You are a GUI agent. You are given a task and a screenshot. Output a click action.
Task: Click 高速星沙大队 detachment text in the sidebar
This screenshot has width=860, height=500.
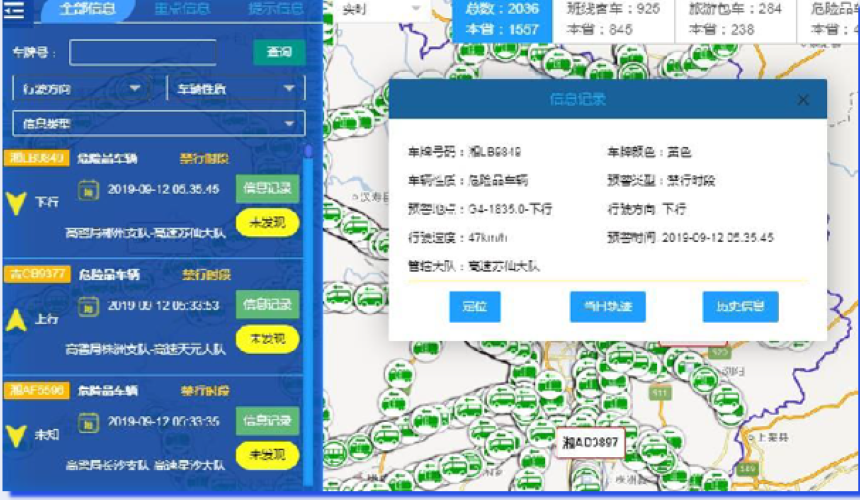(x=189, y=465)
